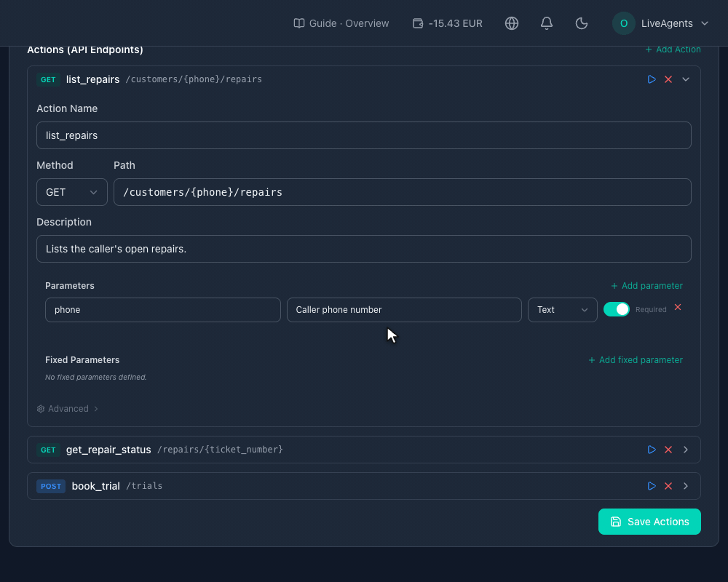The width and height of the screenshot is (728, 582).
Task: Click the Description input field
Action: [x=363, y=249]
